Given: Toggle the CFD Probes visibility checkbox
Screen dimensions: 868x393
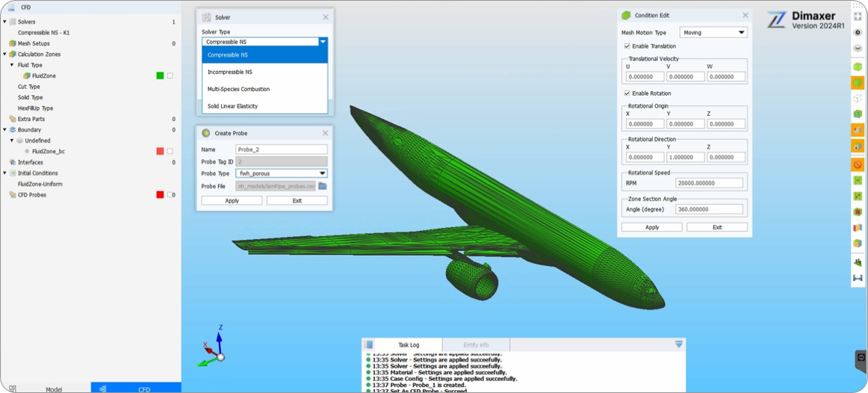Looking at the screenshot, I should click(170, 195).
